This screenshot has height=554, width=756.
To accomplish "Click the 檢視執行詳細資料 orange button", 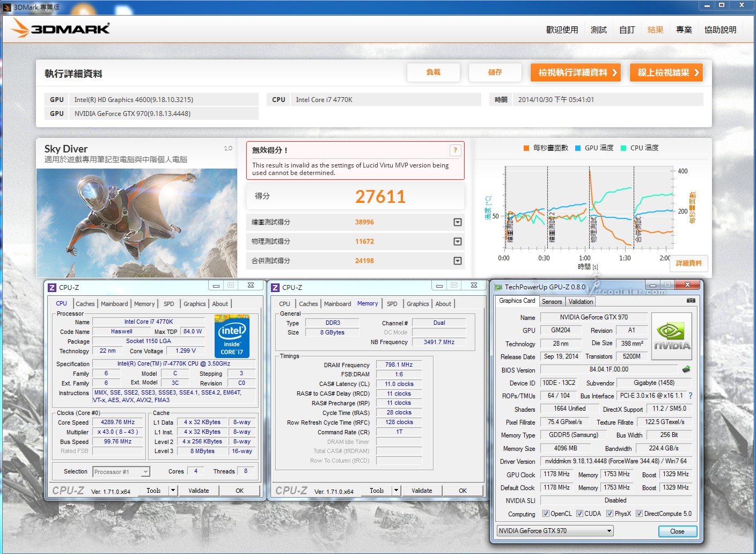I will pyautogui.click(x=576, y=72).
